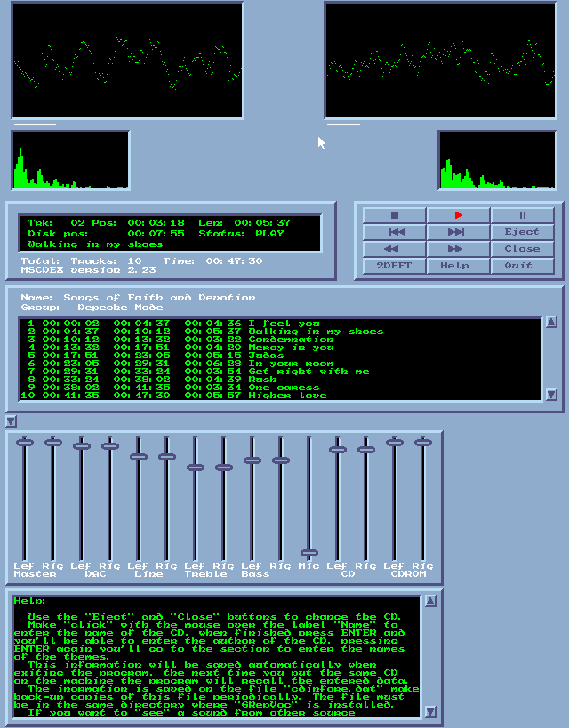Click the Status: PLAY readout
The image size is (569, 728).
241,234
